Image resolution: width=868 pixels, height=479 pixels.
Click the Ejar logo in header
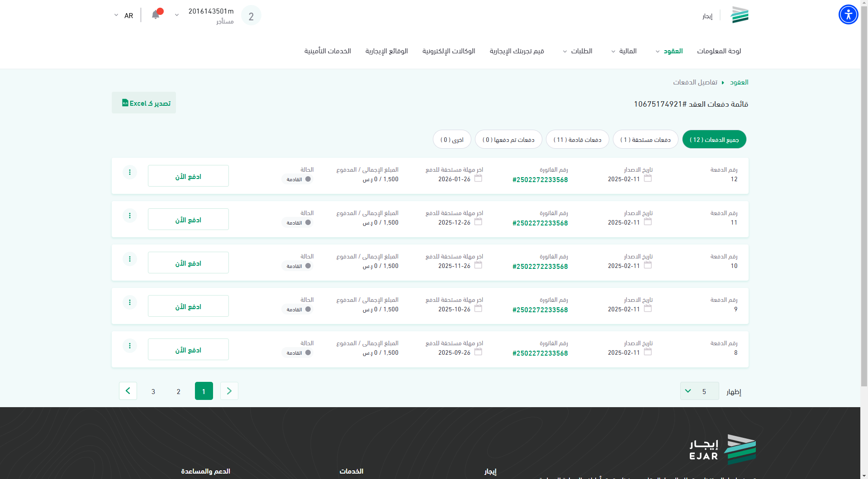(739, 15)
